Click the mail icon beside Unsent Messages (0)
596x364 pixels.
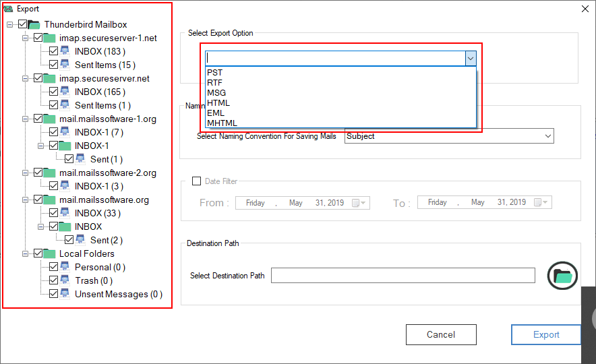point(65,294)
